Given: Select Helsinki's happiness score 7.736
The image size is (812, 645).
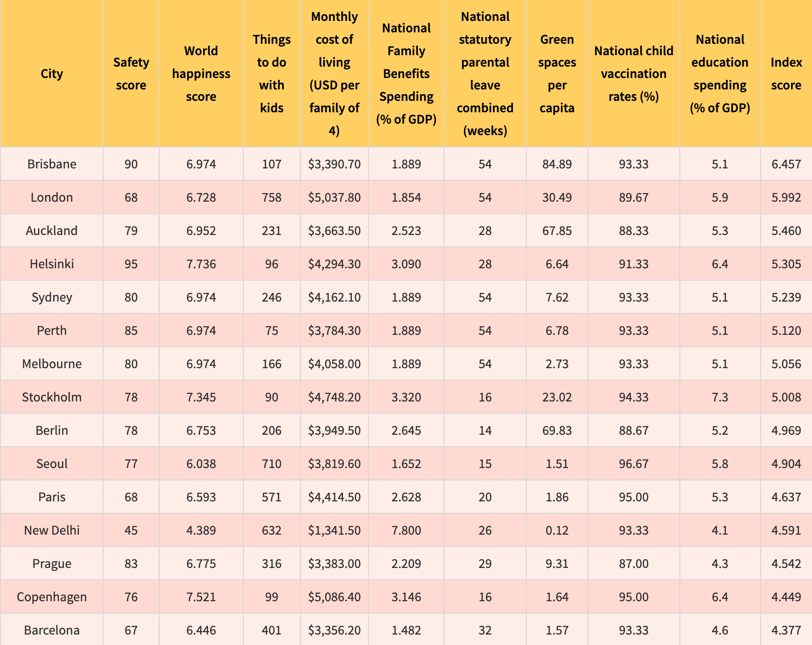Looking at the screenshot, I should click(201, 264).
